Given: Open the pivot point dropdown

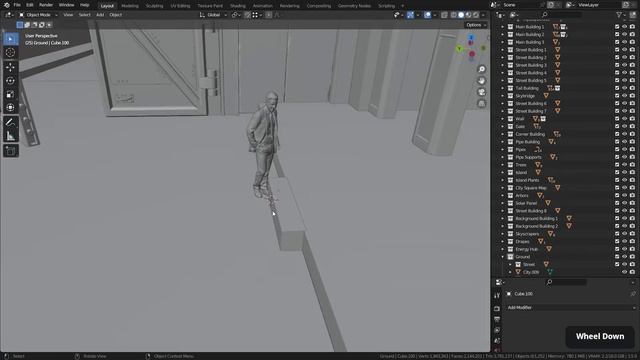Looking at the screenshot, I should tap(236, 15).
